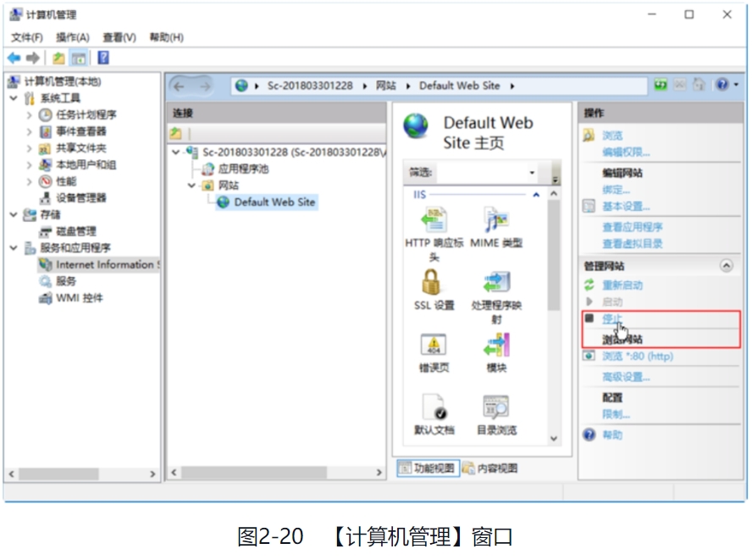The height and width of the screenshot is (560, 752).
Task: Select 磁盘管理 in the left tree
Action: [x=75, y=231]
